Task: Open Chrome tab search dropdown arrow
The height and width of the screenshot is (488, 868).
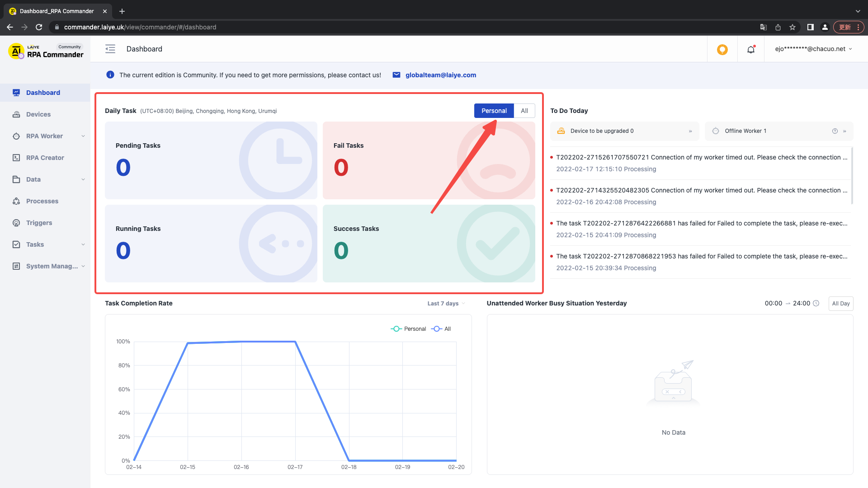Action: tap(858, 11)
